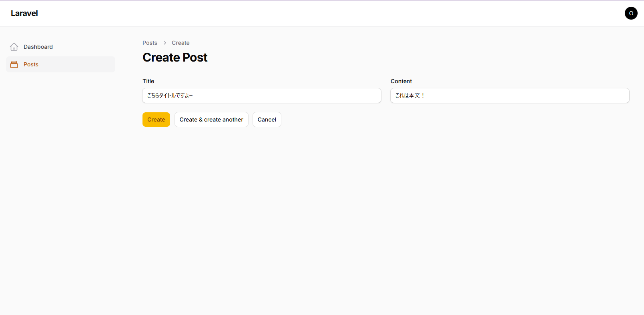This screenshot has width=644, height=315.
Task: Cancel the post creation
Action: [267, 120]
